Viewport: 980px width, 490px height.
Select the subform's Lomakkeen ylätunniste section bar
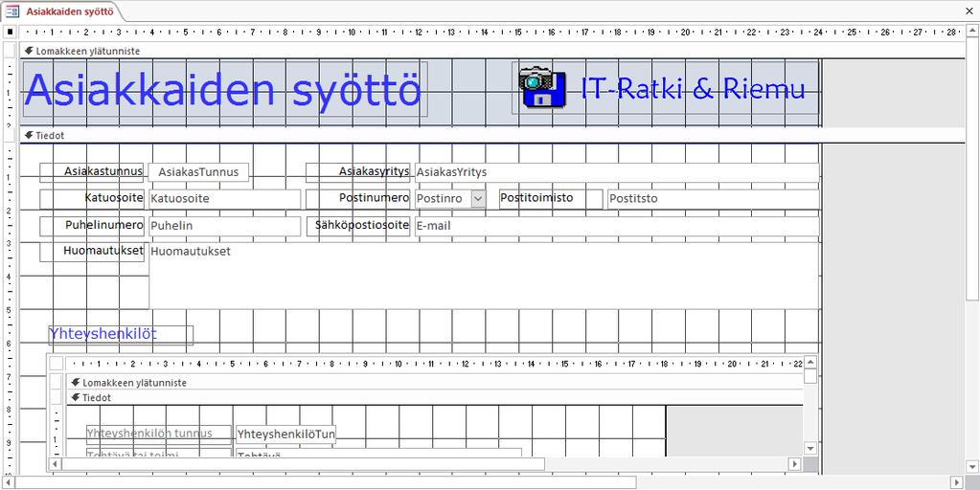point(435,383)
